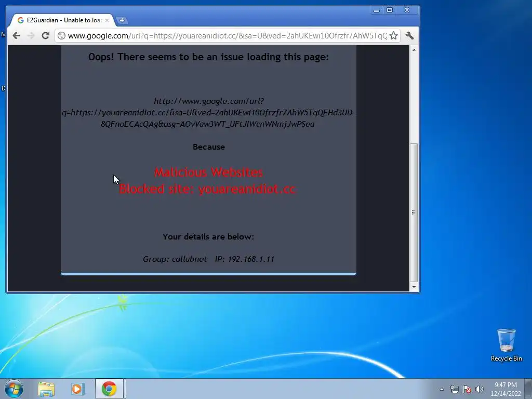
Task: Launch Windows Media Player from taskbar
Action: point(77,389)
